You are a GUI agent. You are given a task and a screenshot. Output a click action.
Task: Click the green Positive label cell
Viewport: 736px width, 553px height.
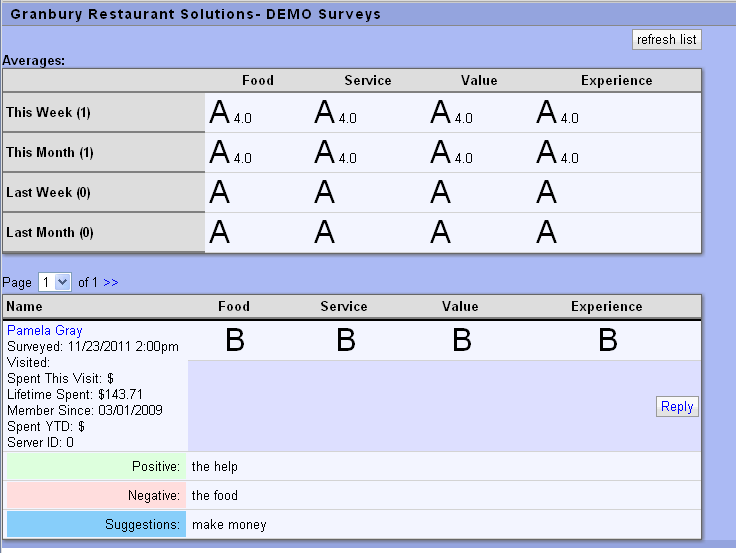tap(96, 466)
